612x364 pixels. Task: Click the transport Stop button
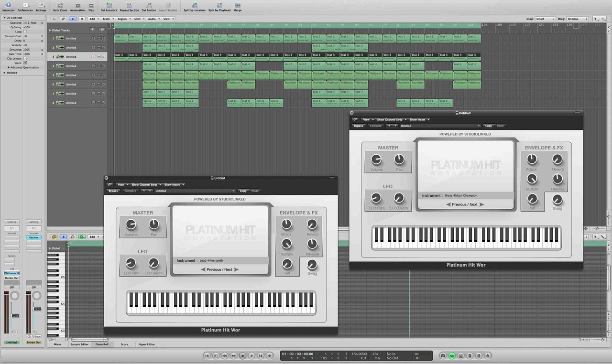[242, 355]
